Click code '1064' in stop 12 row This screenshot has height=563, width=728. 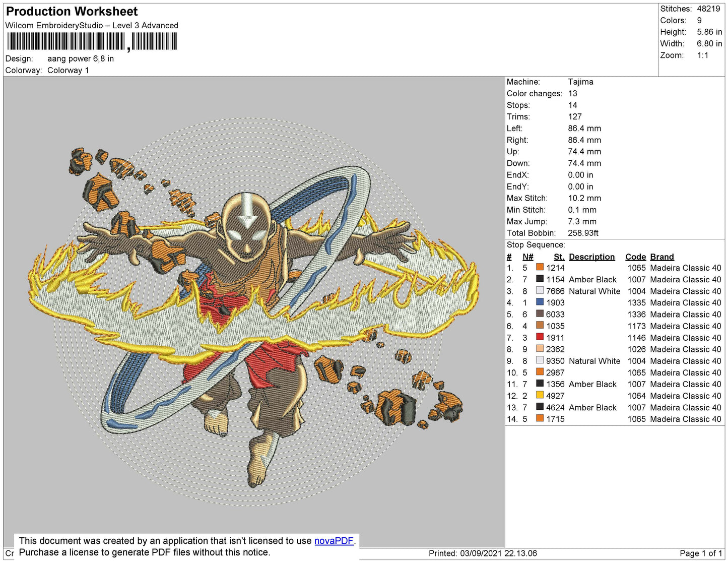pyautogui.click(x=636, y=396)
